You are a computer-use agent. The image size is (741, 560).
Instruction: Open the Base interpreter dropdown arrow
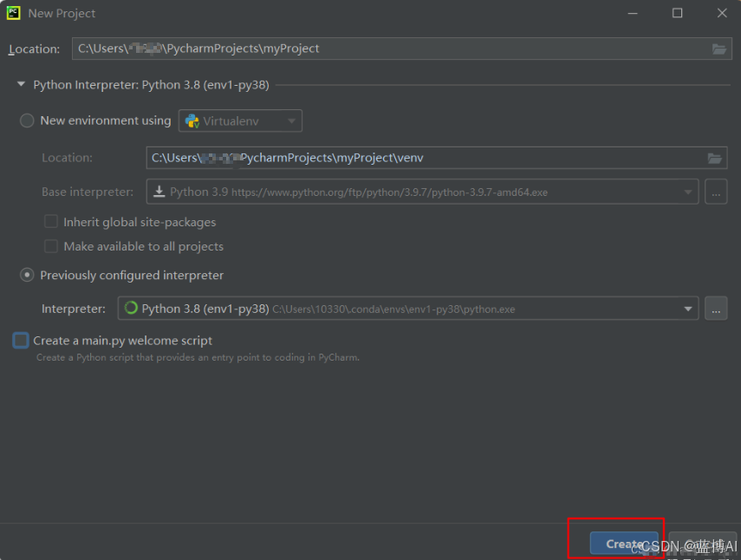coord(687,192)
